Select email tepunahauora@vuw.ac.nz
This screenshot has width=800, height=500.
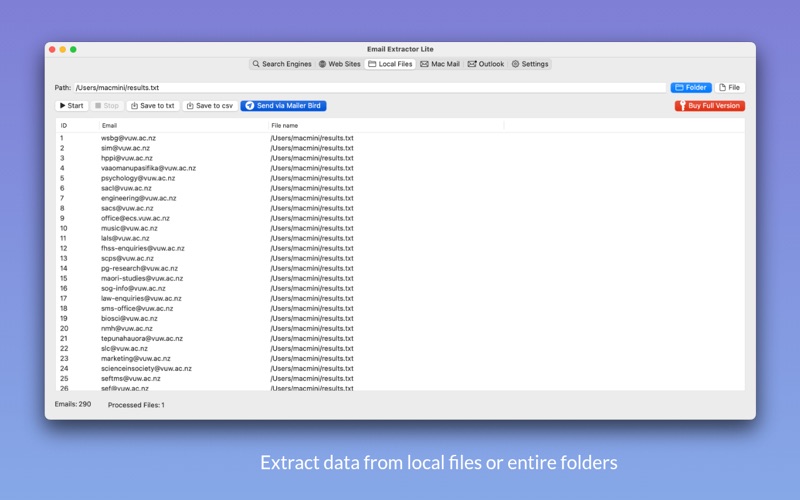pos(142,338)
